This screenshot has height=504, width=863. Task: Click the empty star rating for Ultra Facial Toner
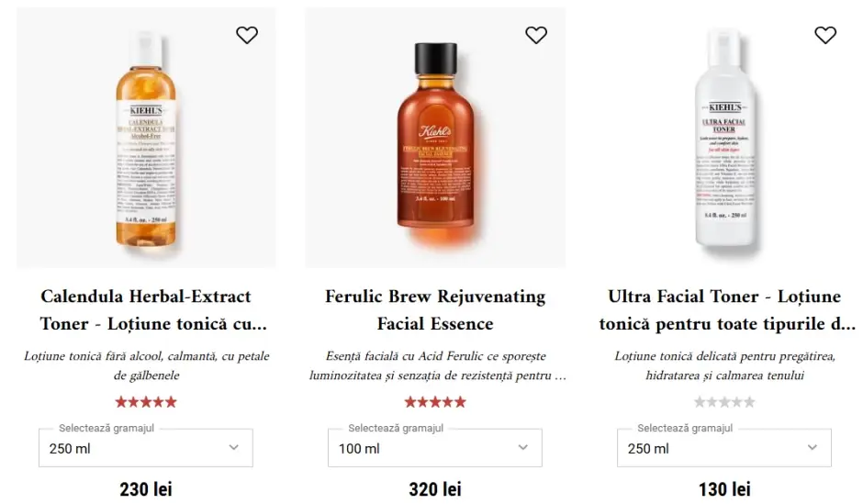tap(724, 402)
